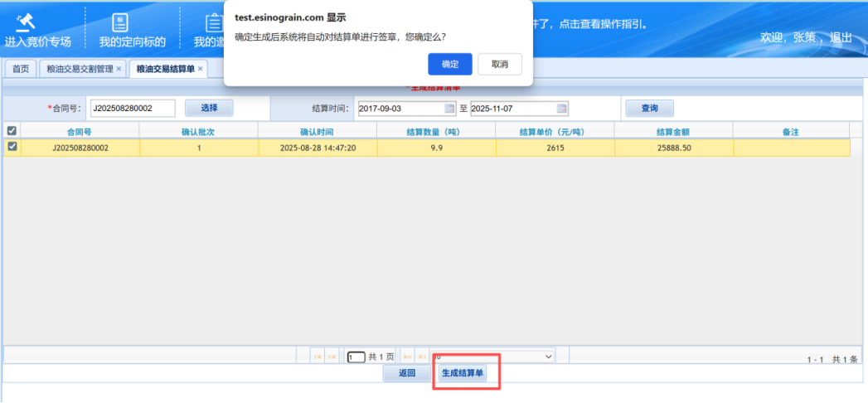Uncheck row J202508280002 checkbox
The width and height of the screenshot is (868, 403).
pyautogui.click(x=12, y=147)
